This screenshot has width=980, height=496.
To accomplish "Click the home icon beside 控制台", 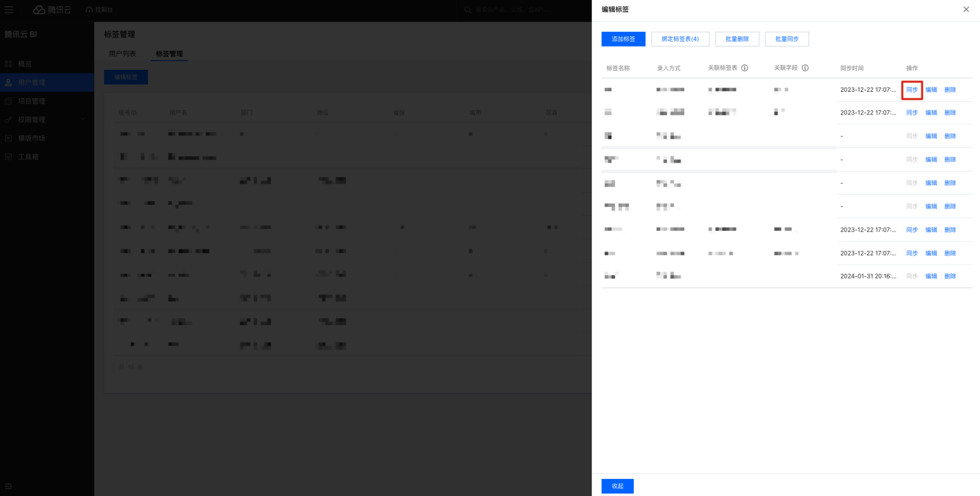I will coord(89,10).
